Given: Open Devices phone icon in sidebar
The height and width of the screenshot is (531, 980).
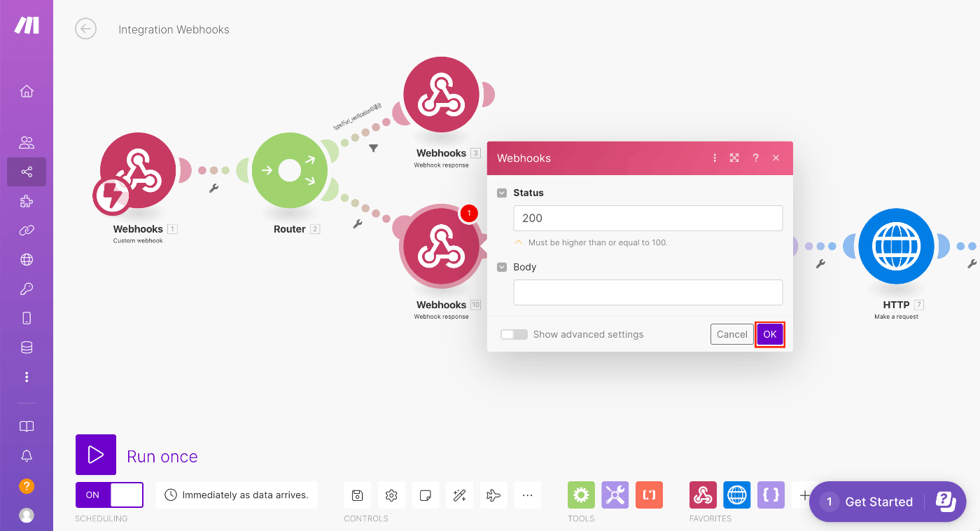Looking at the screenshot, I should pos(27,318).
